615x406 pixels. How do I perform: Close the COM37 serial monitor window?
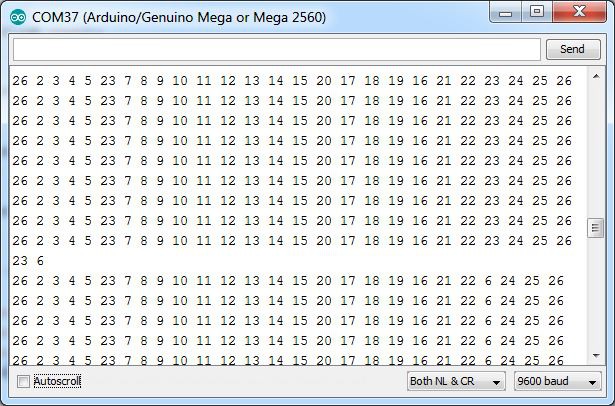coord(579,12)
